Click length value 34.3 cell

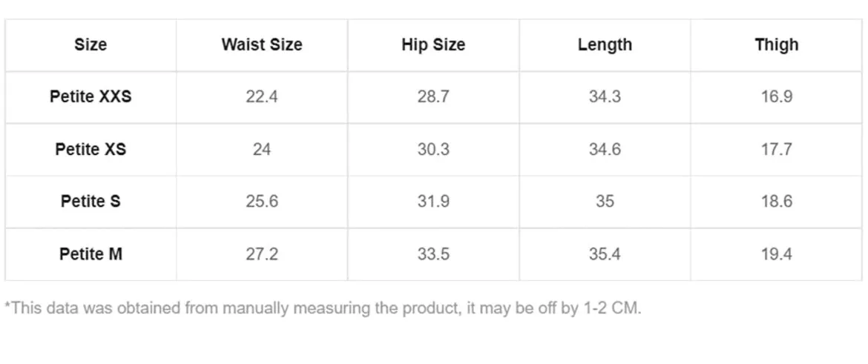pyautogui.click(x=605, y=97)
